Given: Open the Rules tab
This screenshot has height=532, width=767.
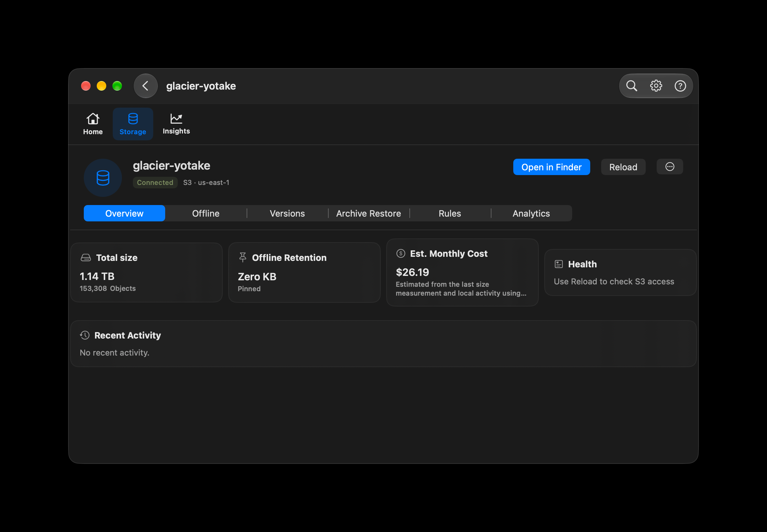Looking at the screenshot, I should pos(450,213).
